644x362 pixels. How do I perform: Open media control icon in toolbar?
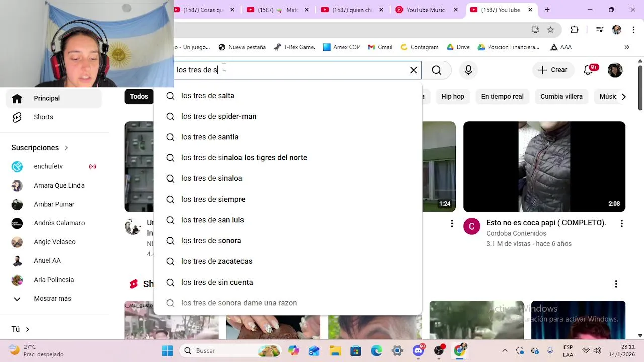[x=599, y=30]
